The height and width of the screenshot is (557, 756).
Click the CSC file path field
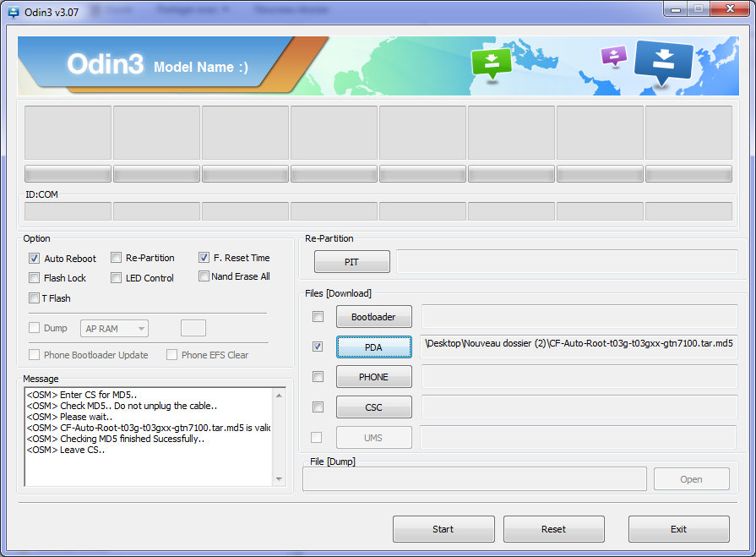(x=579, y=407)
